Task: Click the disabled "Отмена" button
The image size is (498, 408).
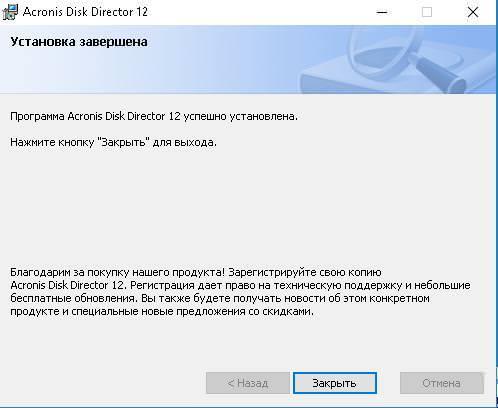Action: (x=441, y=383)
